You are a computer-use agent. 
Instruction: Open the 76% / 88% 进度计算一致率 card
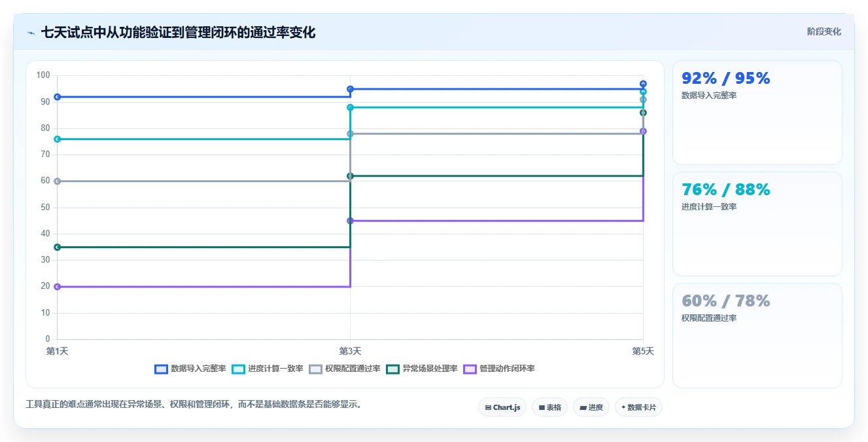(757, 224)
